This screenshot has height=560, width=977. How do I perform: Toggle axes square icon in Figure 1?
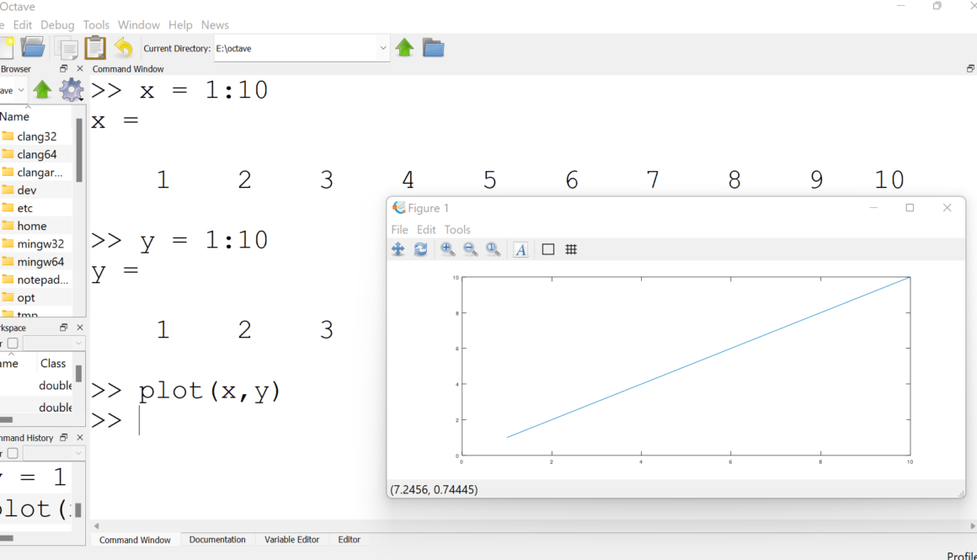pyautogui.click(x=547, y=250)
